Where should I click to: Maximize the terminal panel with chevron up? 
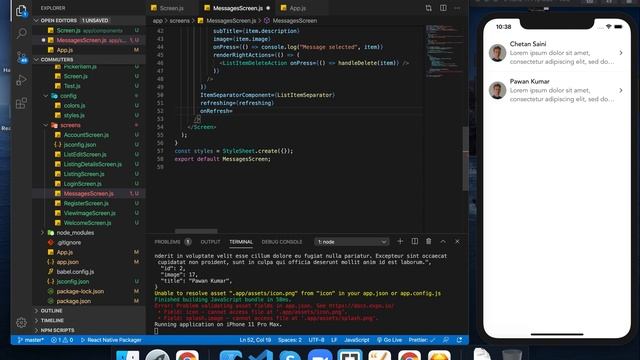pos(443,242)
